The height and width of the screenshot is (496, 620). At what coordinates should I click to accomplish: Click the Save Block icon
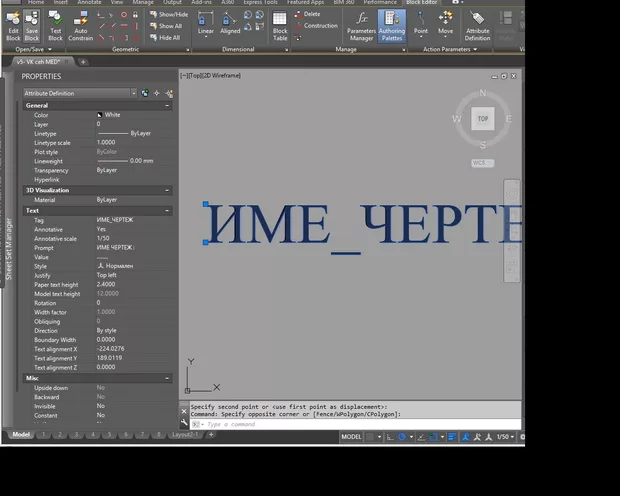point(32,22)
